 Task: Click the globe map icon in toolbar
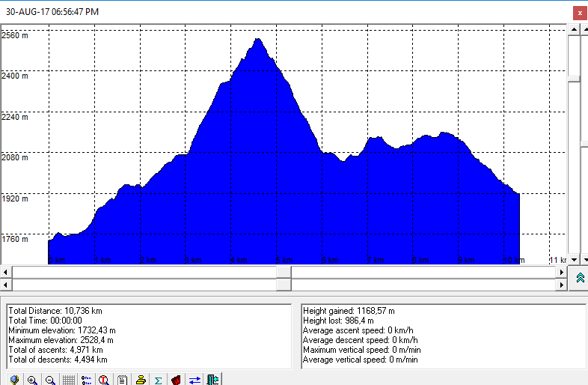pos(14,380)
